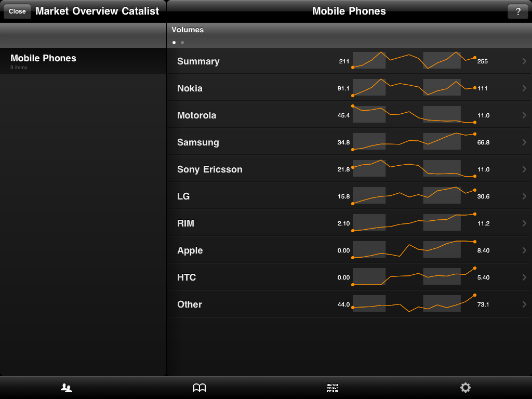Open the RIM sparkline chart
532x399 pixels.
coord(414,222)
